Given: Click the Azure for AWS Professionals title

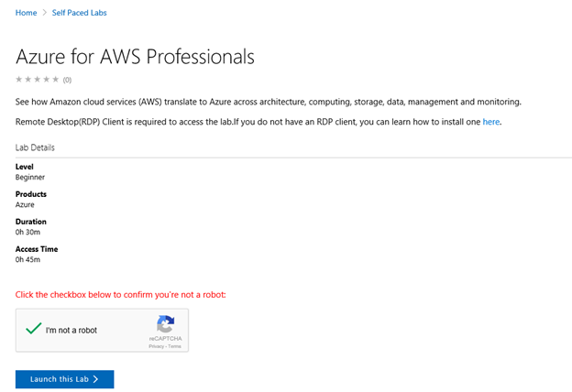Looking at the screenshot, I should (135, 57).
